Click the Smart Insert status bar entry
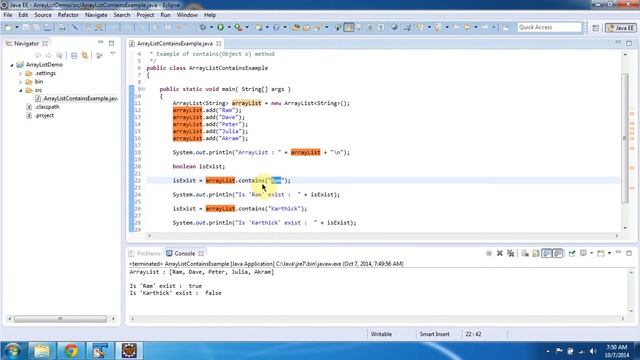This screenshot has width=640, height=360. [x=434, y=334]
